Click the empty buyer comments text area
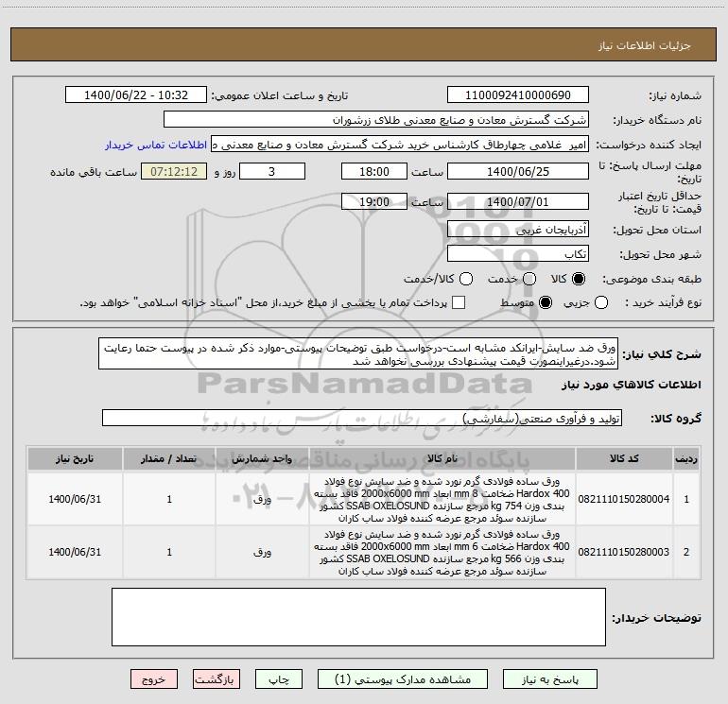This screenshot has width=728, height=704. [358, 617]
